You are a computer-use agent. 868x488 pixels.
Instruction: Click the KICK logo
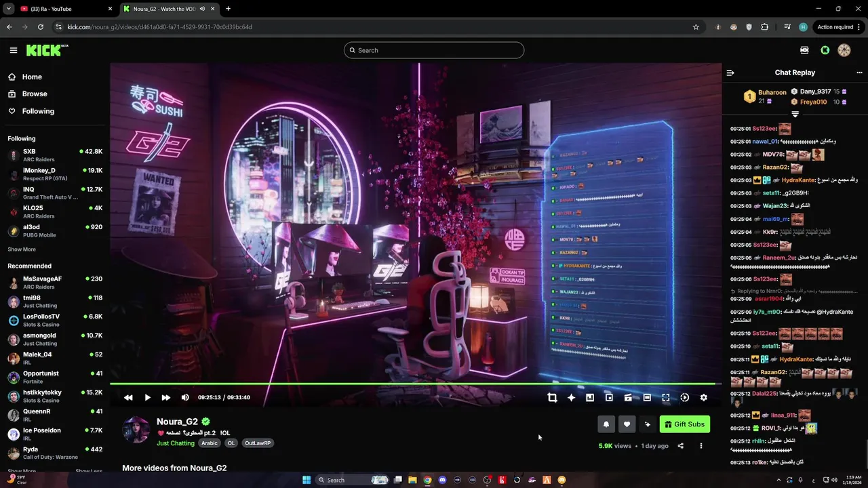[46, 50]
